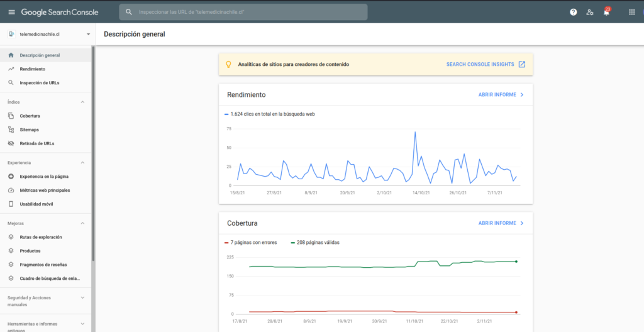Viewport: 644px width, 332px height.
Task: Collapse the Experiencia section
Action: (x=82, y=163)
